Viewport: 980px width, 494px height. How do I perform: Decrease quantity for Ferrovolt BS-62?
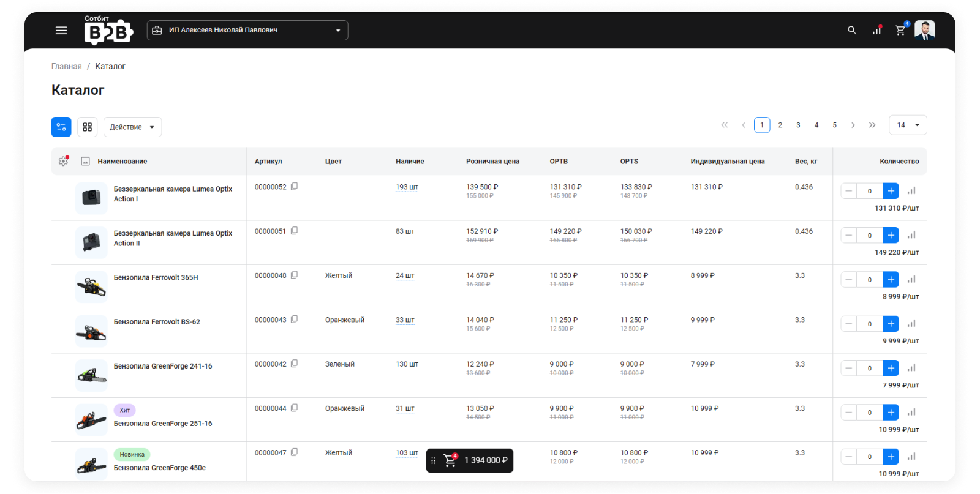[849, 324]
